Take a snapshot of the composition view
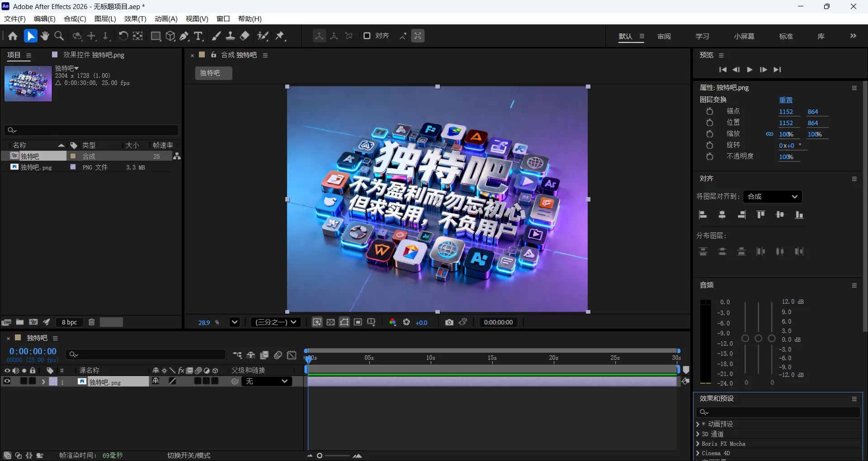 click(449, 322)
